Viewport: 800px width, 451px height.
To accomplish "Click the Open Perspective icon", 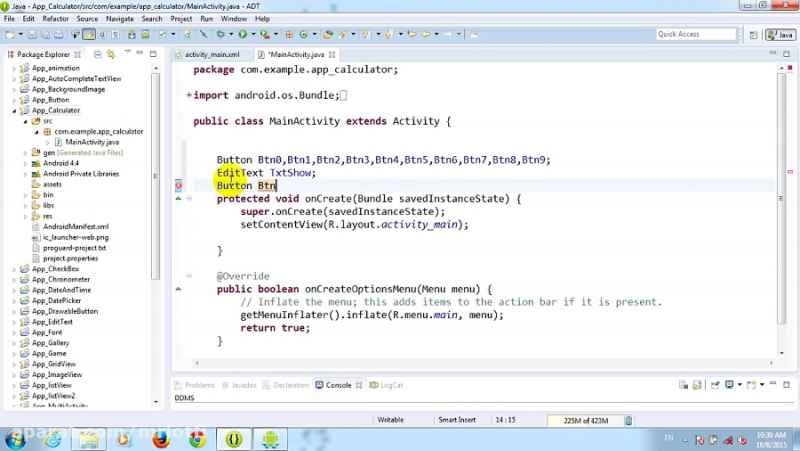I will tap(753, 35).
